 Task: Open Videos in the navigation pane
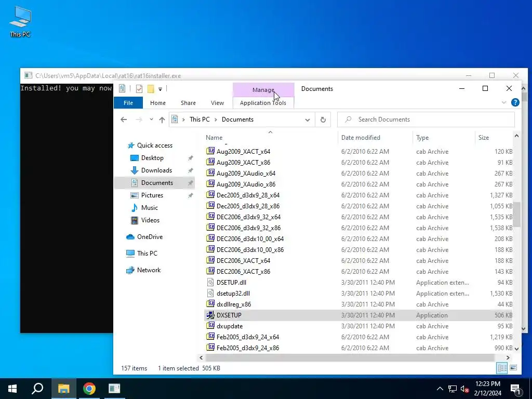pyautogui.click(x=150, y=220)
